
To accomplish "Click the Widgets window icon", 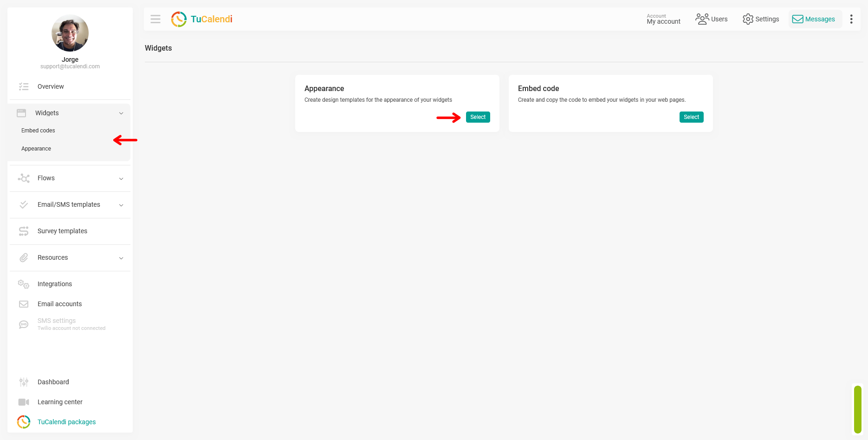I will pos(21,113).
